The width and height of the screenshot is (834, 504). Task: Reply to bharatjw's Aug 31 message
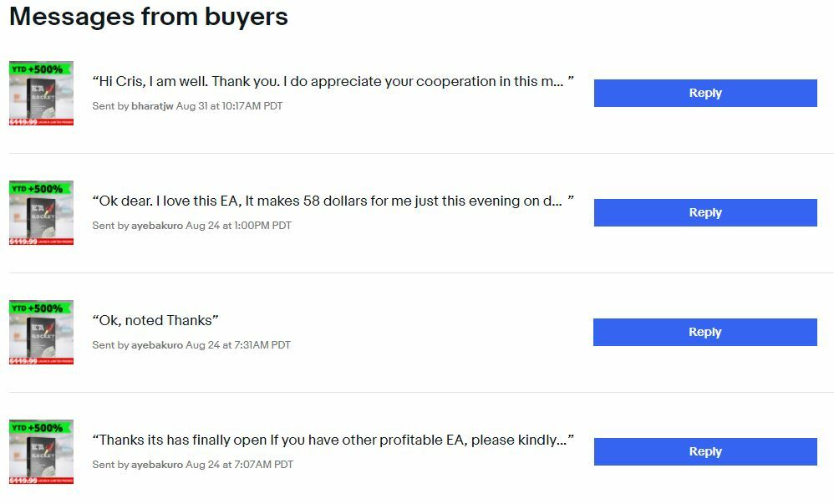[x=705, y=93]
